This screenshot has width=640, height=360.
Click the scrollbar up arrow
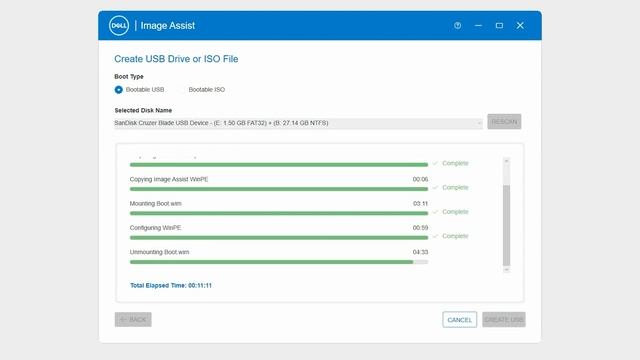coord(507,161)
